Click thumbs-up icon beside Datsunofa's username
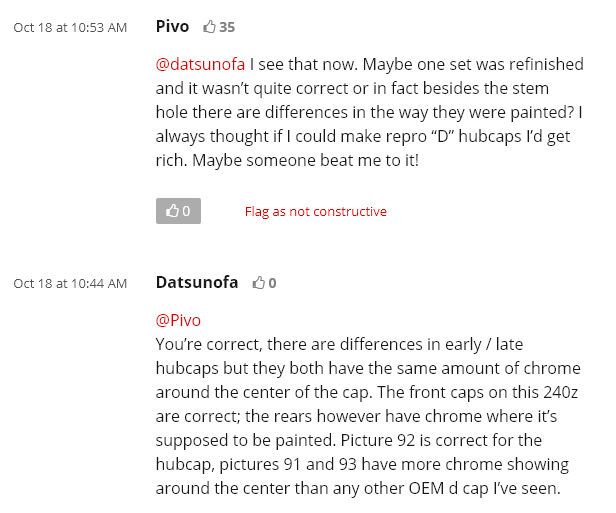616x513 pixels. pos(258,282)
